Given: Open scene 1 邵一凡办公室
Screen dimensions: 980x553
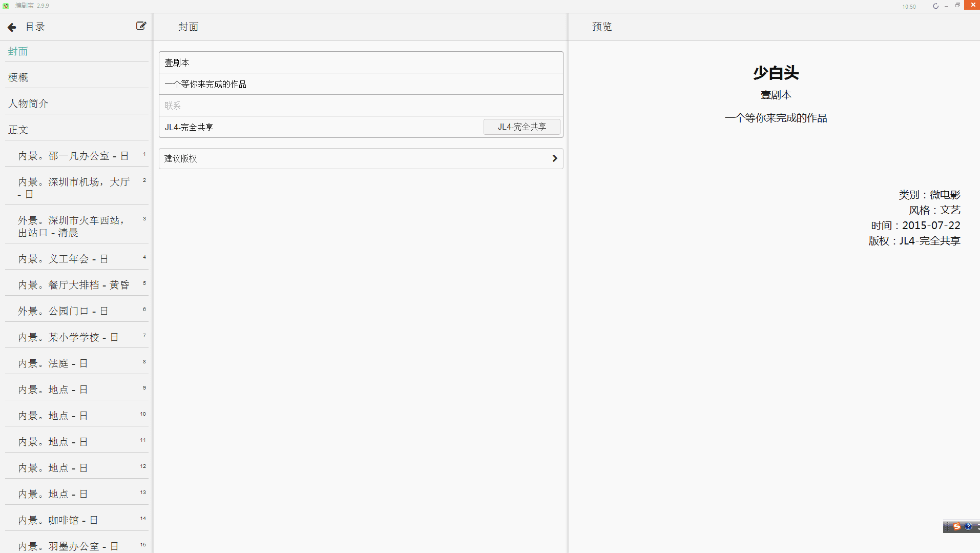Looking at the screenshot, I should tap(73, 156).
